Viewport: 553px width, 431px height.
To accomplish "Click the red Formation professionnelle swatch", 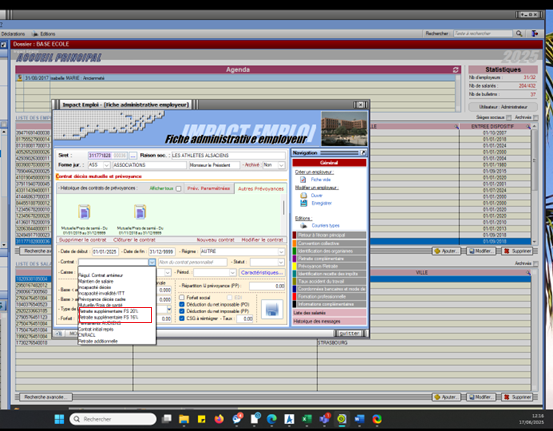I will [x=294, y=297].
